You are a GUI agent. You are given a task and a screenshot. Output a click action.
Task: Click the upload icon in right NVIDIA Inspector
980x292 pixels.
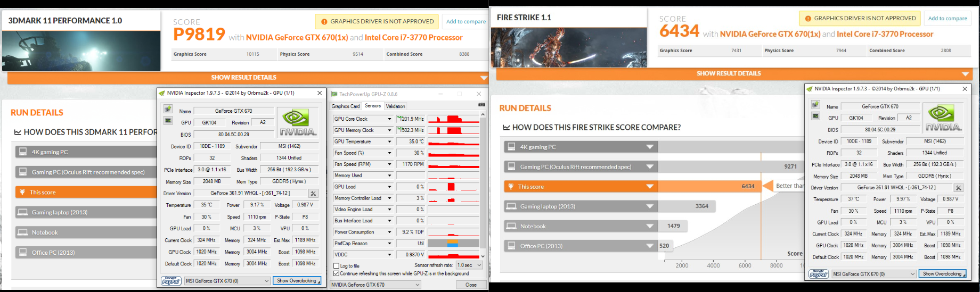[x=815, y=104]
